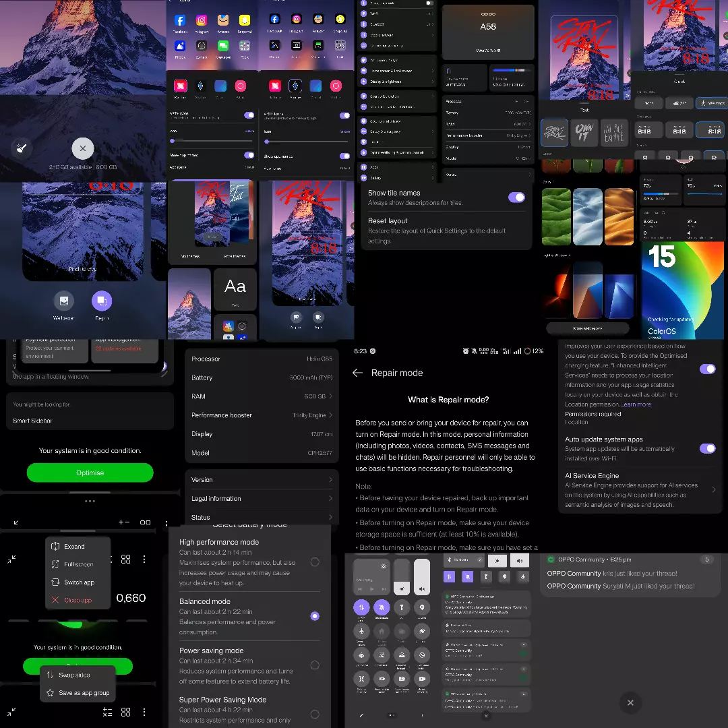This screenshot has width=728, height=728.
Task: Select Power saving mode
Action: (x=315, y=665)
